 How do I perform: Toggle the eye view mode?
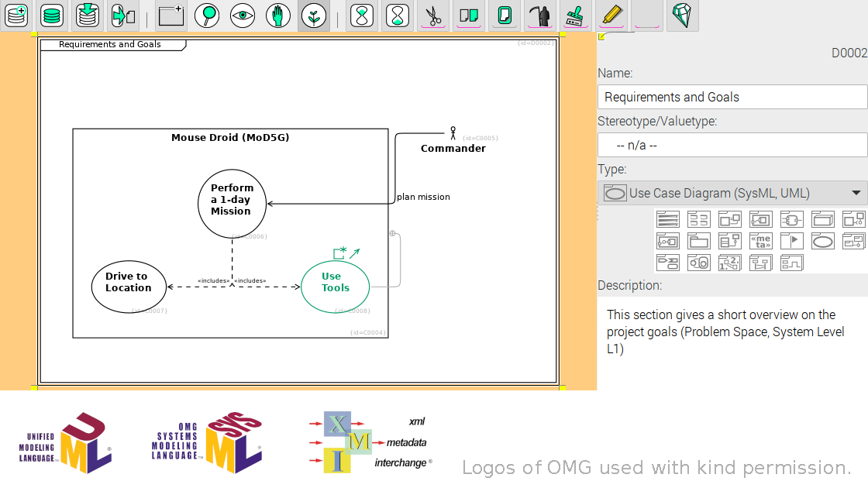pyautogui.click(x=242, y=15)
